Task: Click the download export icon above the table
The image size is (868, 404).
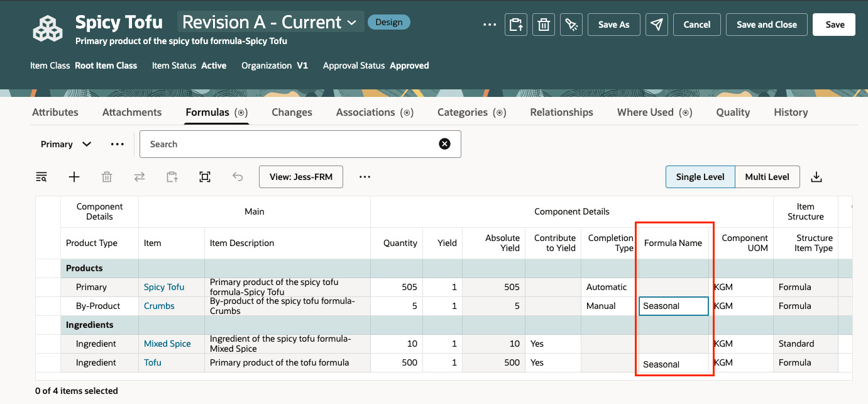Action: [x=816, y=177]
